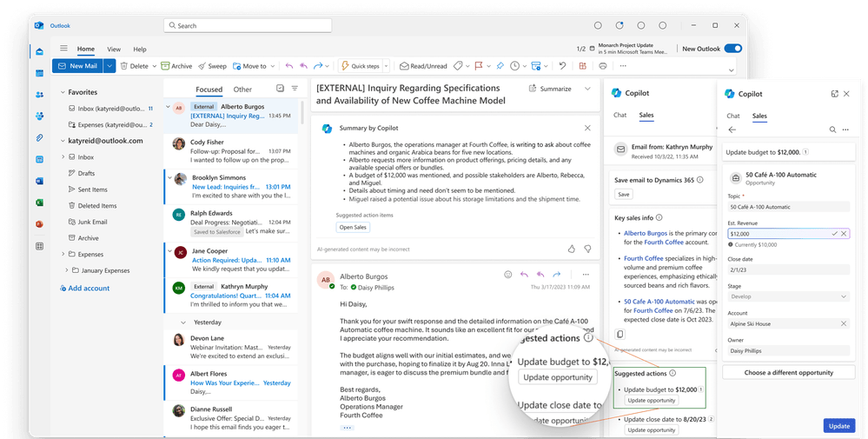Click the Sweep tool in ribbon

click(212, 66)
